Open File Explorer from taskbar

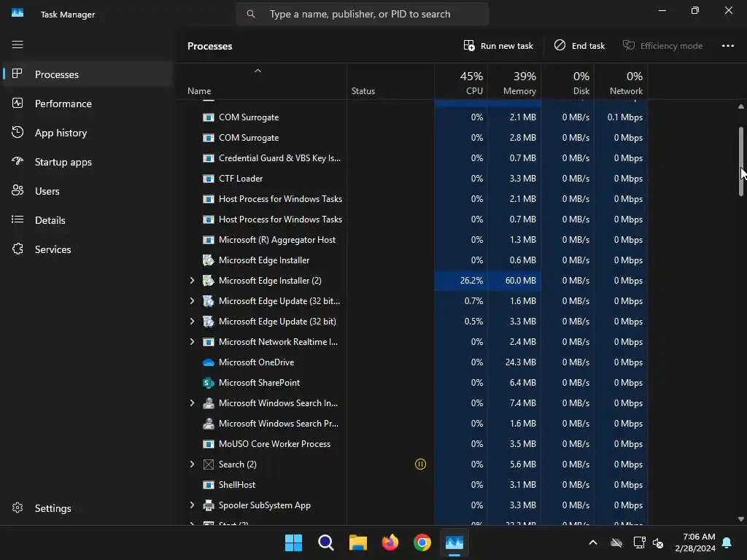(x=357, y=542)
